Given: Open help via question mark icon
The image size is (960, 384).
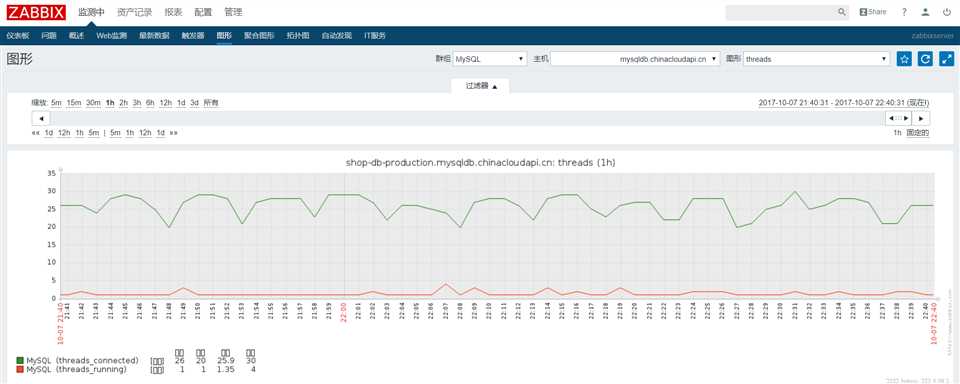Looking at the screenshot, I should click(904, 12).
